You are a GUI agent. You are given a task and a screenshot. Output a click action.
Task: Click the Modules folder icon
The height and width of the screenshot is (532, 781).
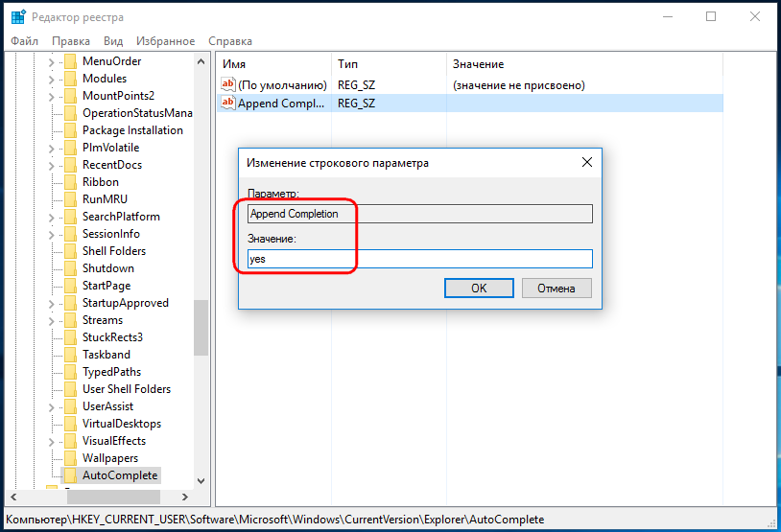point(70,79)
